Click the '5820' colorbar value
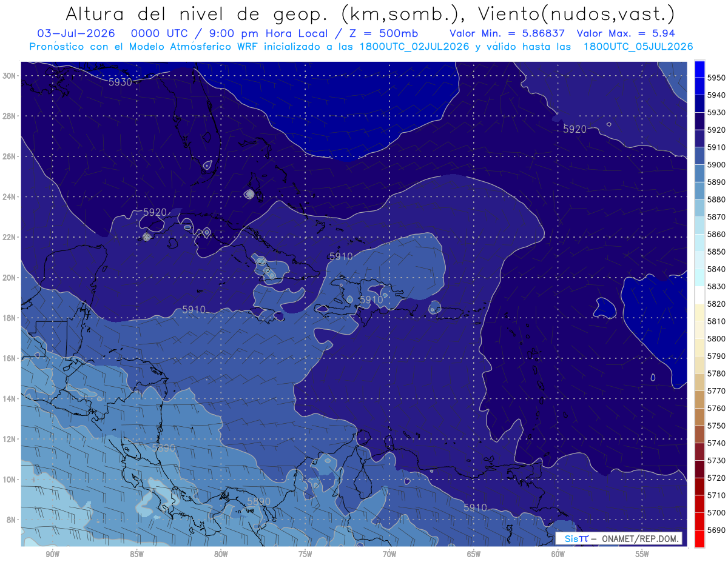The image size is (728, 562). coord(716,304)
